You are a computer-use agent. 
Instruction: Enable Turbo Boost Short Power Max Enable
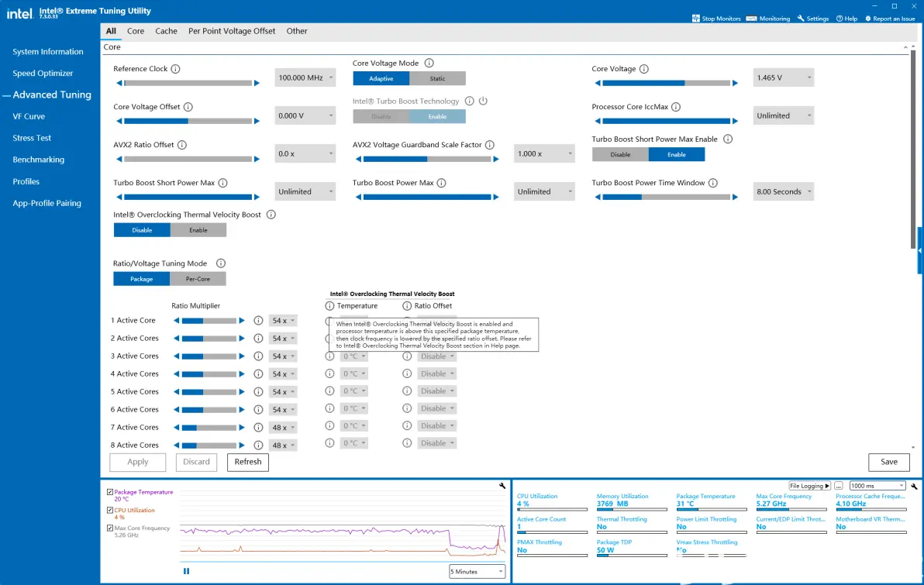(x=677, y=154)
